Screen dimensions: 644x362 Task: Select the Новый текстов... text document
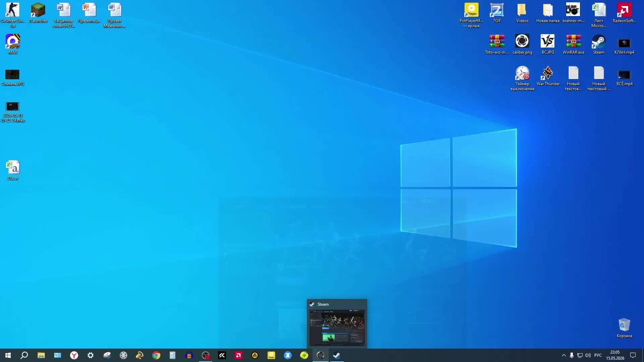tap(573, 78)
